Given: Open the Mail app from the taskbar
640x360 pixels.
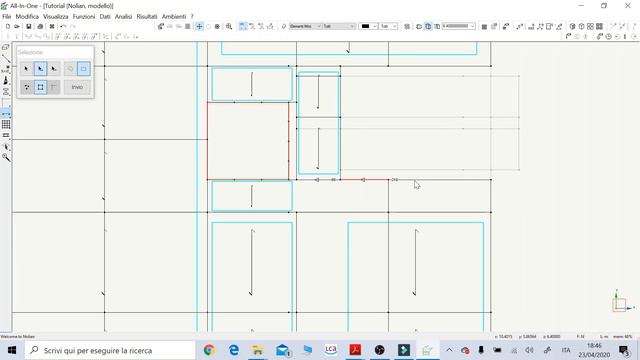Looking at the screenshot, I should pos(282,350).
